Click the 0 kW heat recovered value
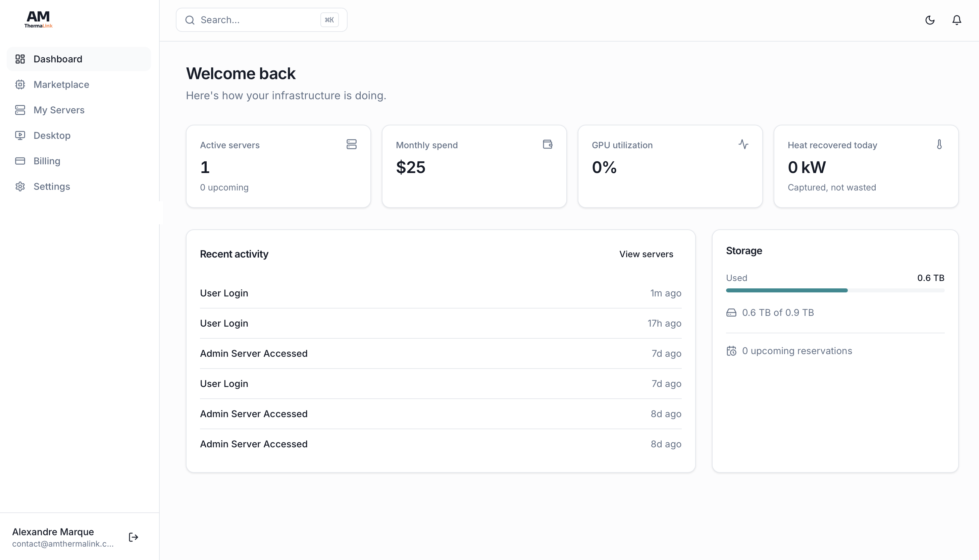This screenshot has width=979, height=560. click(807, 167)
